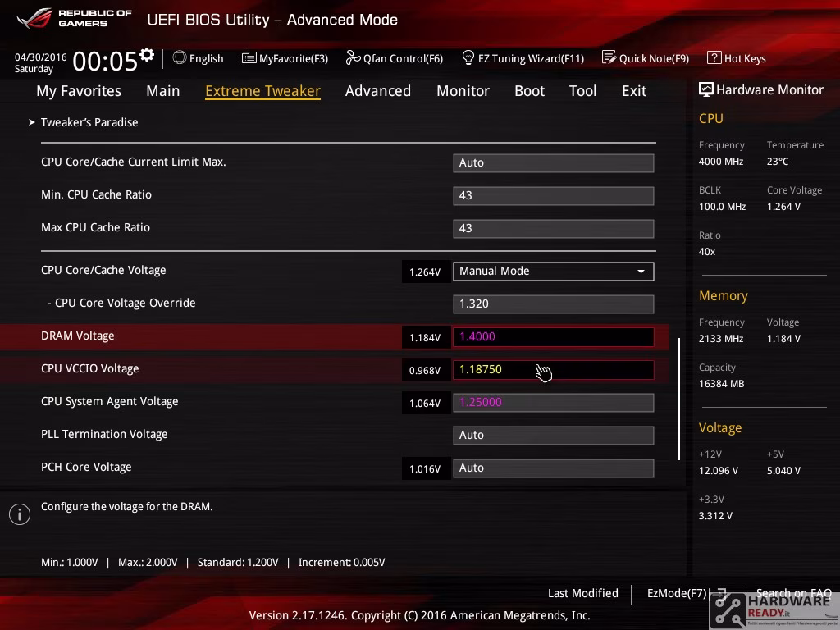Switch to the Main tab
Screen dimensions: 840x630
[x=163, y=90]
